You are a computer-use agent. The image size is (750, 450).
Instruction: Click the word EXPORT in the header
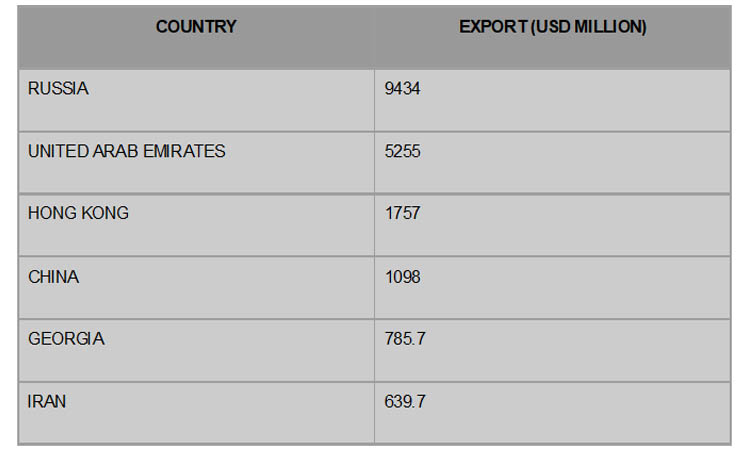click(493, 27)
